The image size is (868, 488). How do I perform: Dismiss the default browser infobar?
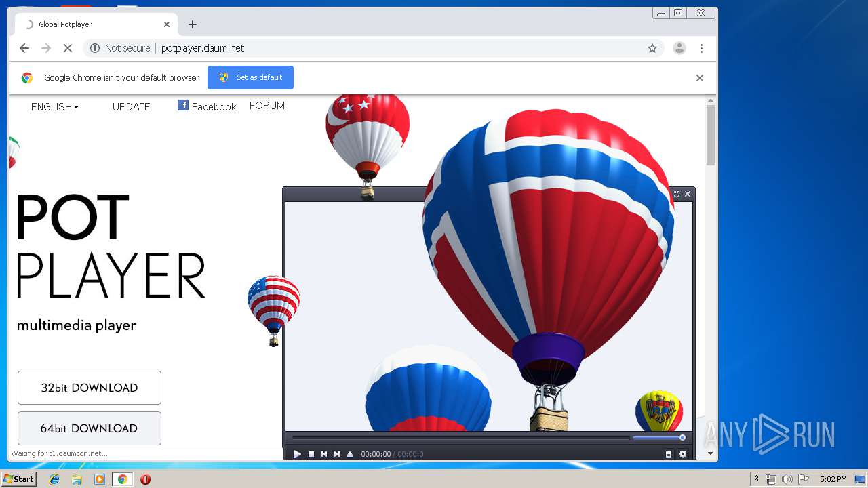(700, 78)
